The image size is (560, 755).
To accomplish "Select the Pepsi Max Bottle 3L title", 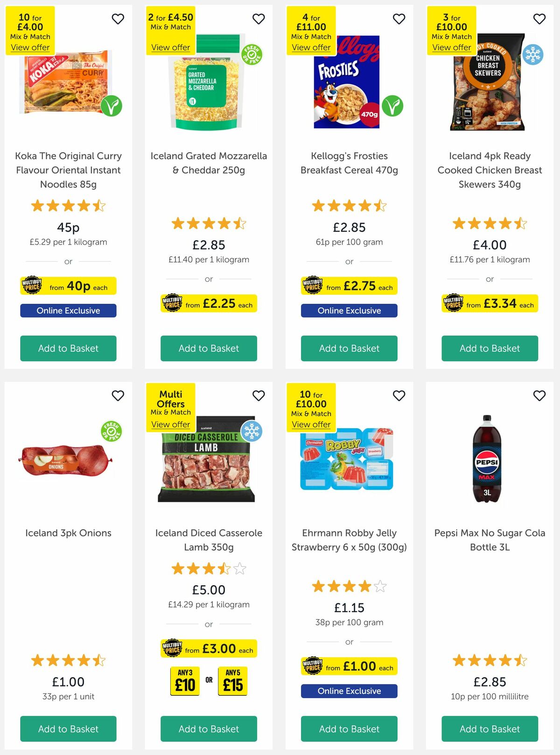I will [x=489, y=540].
